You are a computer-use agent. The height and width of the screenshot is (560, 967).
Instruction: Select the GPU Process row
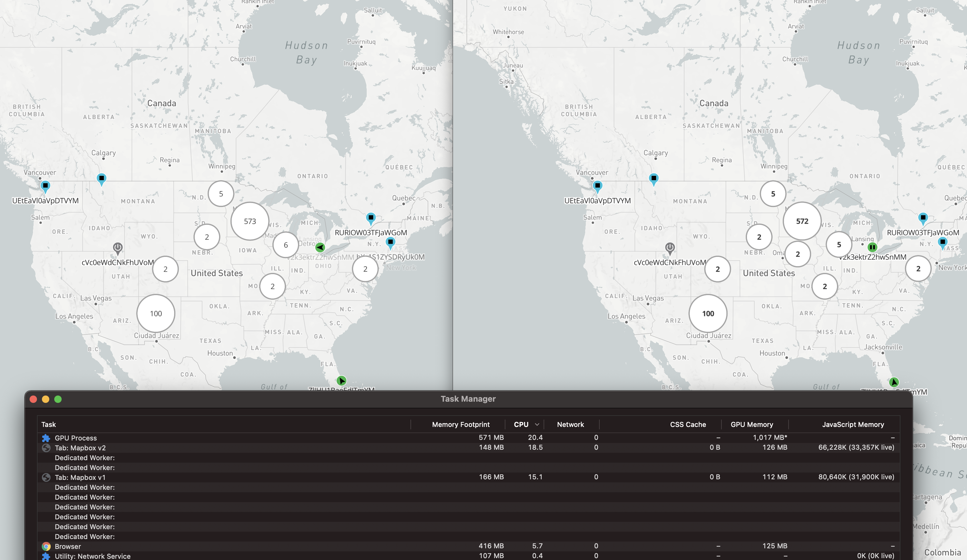(x=468, y=438)
